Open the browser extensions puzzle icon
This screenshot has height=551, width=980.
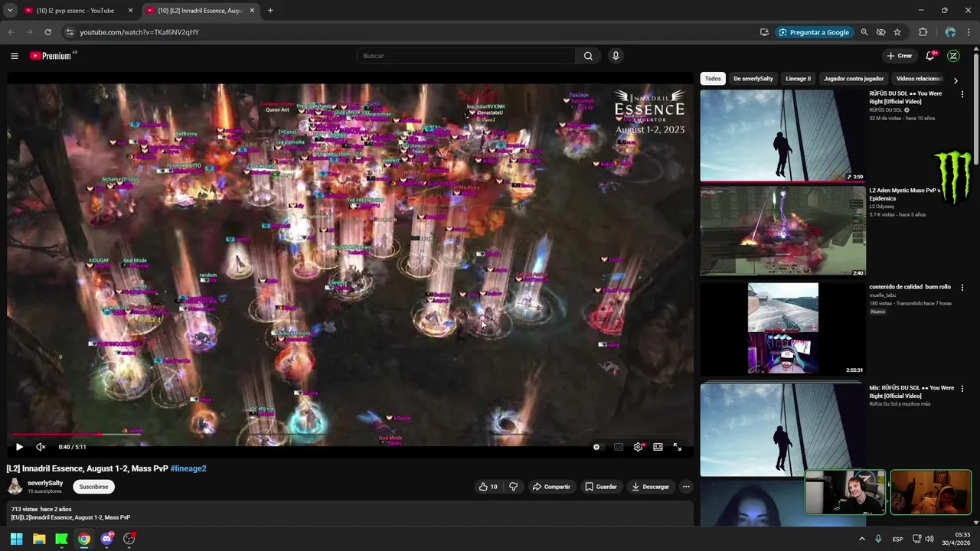click(923, 32)
